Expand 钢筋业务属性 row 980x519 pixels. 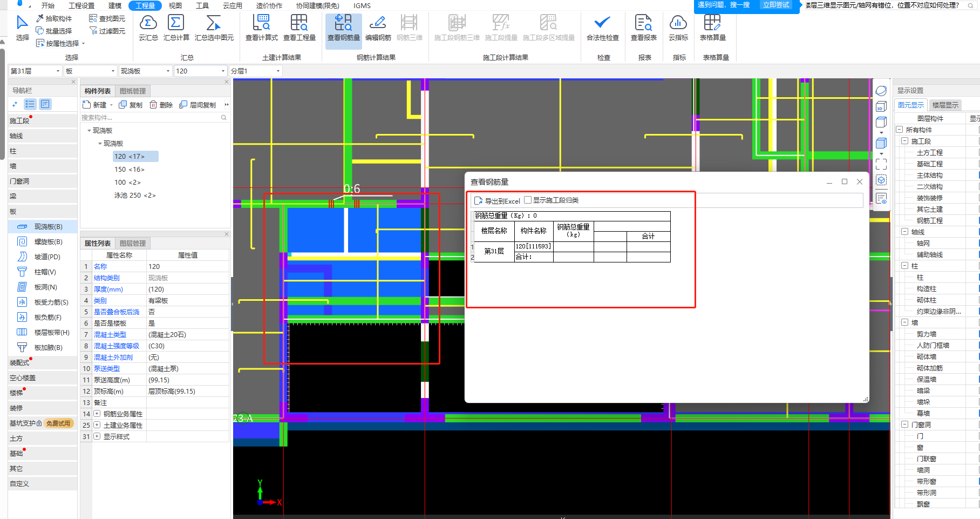tap(97, 414)
